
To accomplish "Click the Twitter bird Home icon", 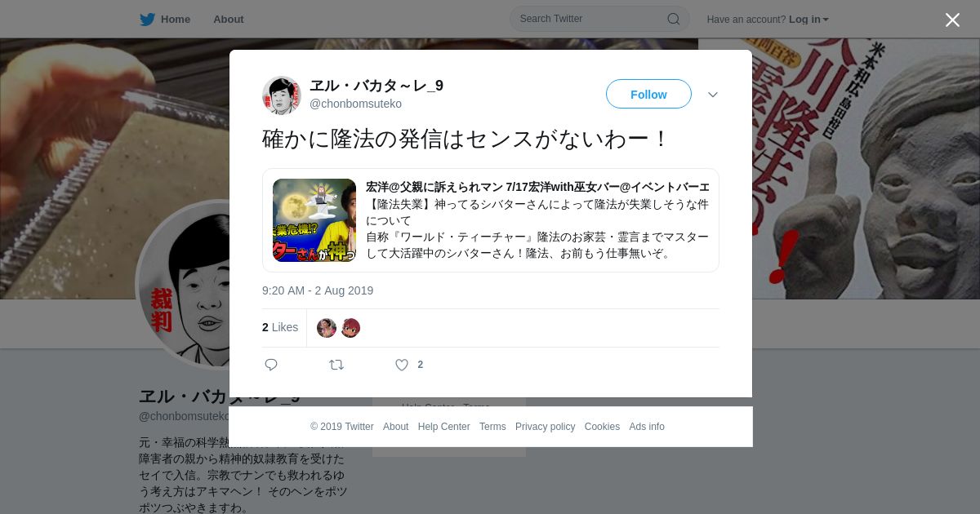I will [147, 20].
